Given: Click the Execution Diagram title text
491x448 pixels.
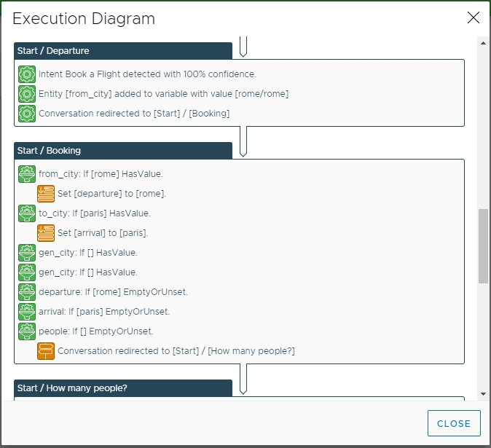Looking at the screenshot, I should [84, 19].
